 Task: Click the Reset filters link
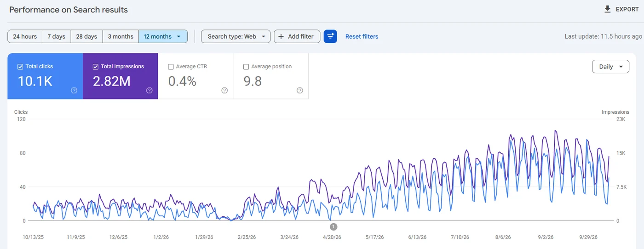click(362, 36)
